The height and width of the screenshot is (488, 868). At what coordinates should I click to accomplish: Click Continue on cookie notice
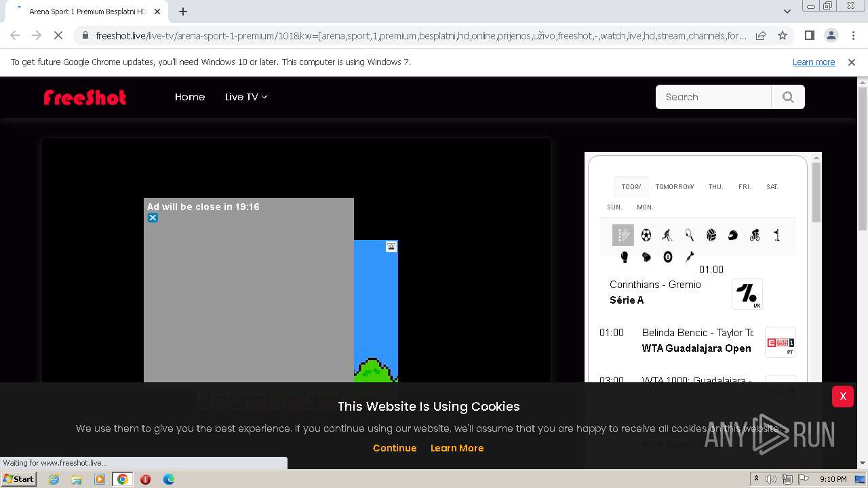pyautogui.click(x=395, y=448)
